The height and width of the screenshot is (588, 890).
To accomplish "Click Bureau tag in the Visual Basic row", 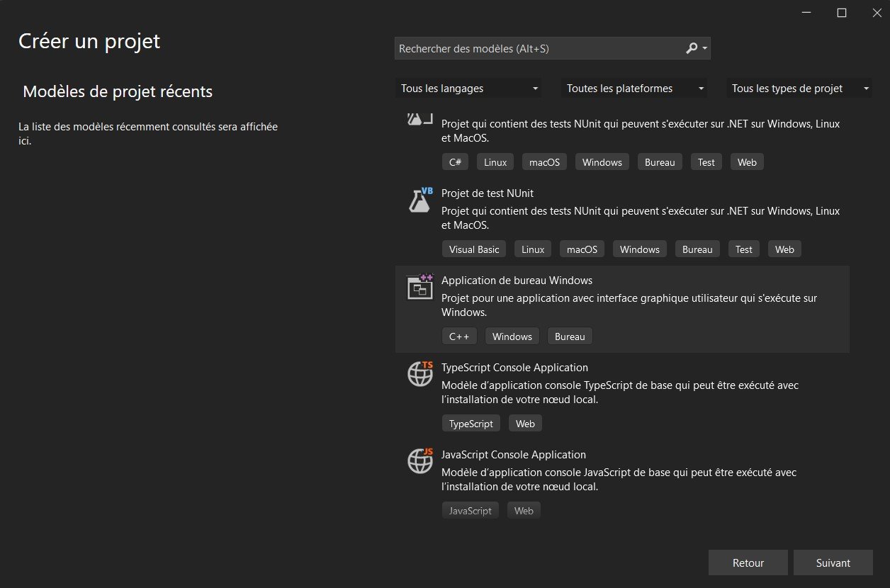I will point(697,249).
